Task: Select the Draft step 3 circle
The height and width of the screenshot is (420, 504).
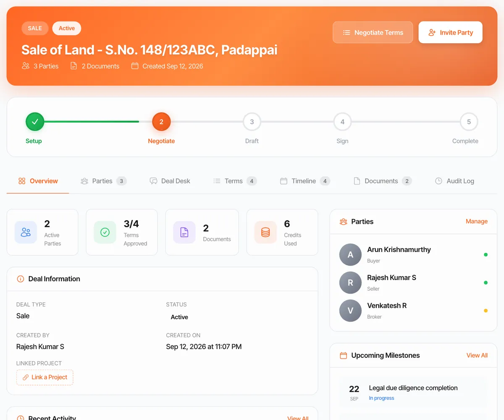Action: pyautogui.click(x=252, y=122)
